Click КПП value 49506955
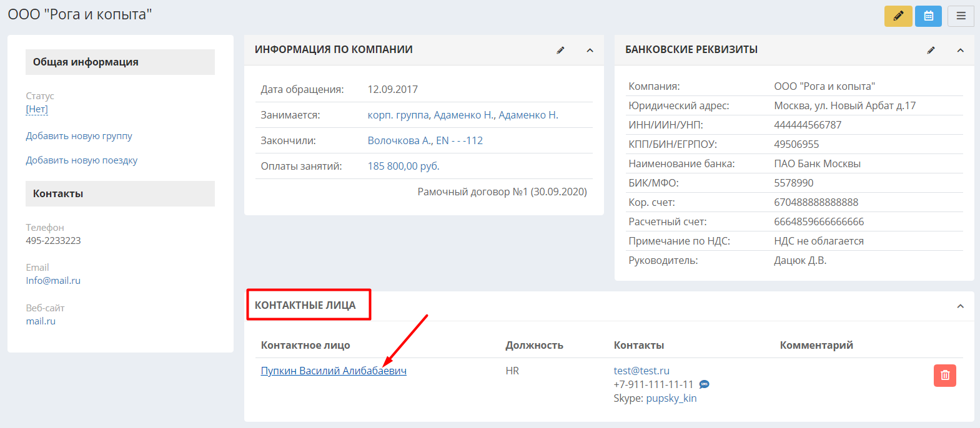 pyautogui.click(x=796, y=144)
